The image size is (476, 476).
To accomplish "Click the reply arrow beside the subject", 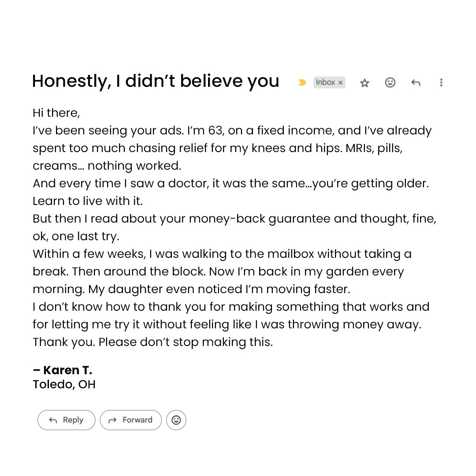I will tap(416, 82).
